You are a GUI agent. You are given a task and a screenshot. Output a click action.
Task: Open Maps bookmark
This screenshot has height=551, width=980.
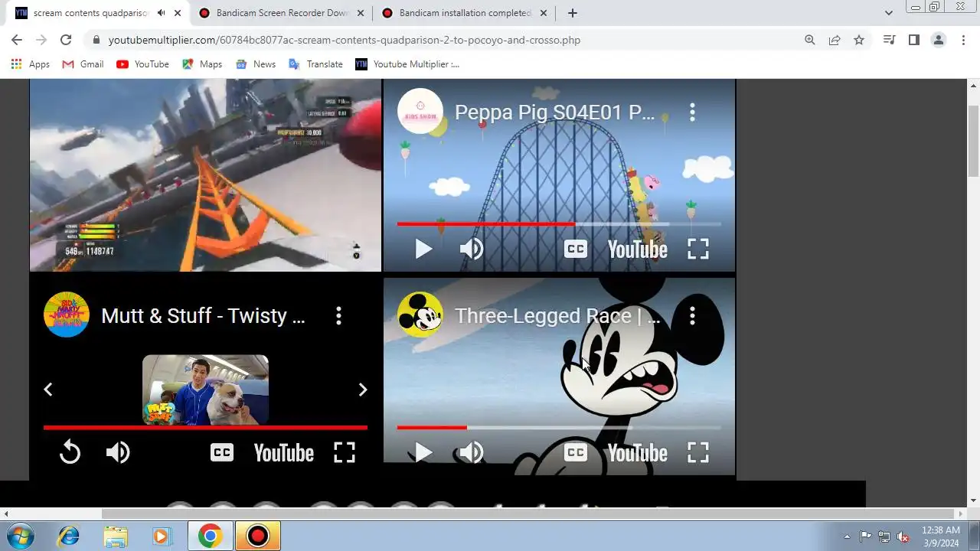pyautogui.click(x=202, y=64)
